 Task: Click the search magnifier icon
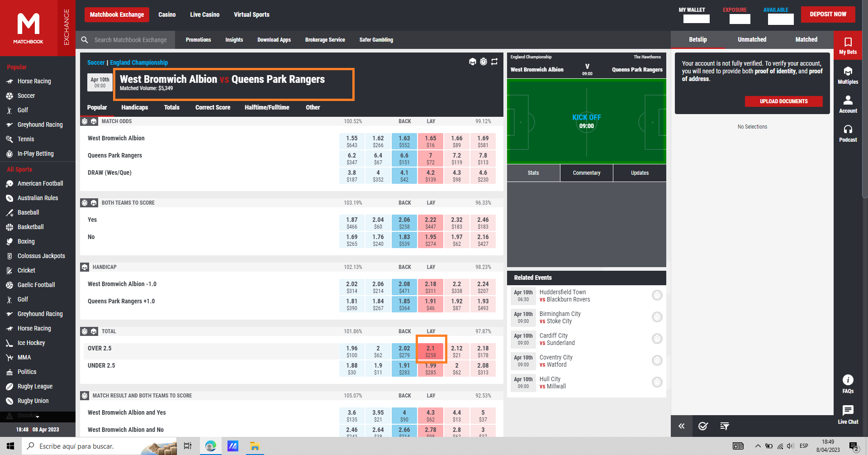click(85, 40)
